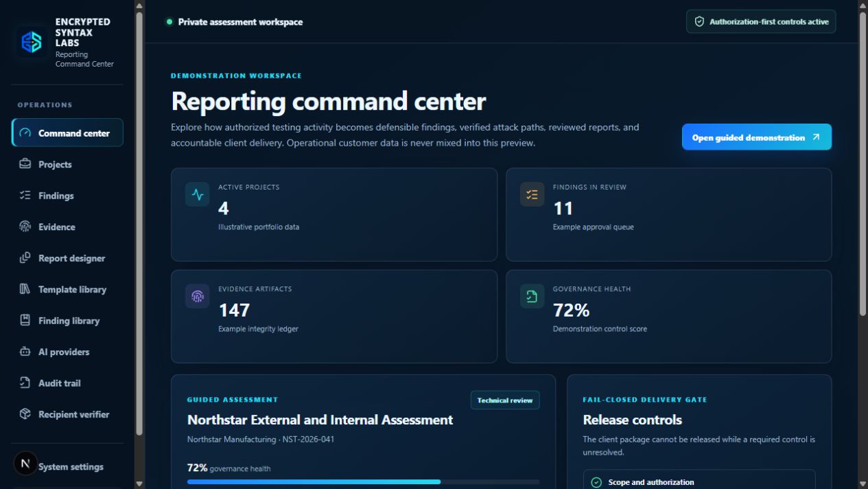
Task: Click the Technical review tag
Action: (505, 400)
